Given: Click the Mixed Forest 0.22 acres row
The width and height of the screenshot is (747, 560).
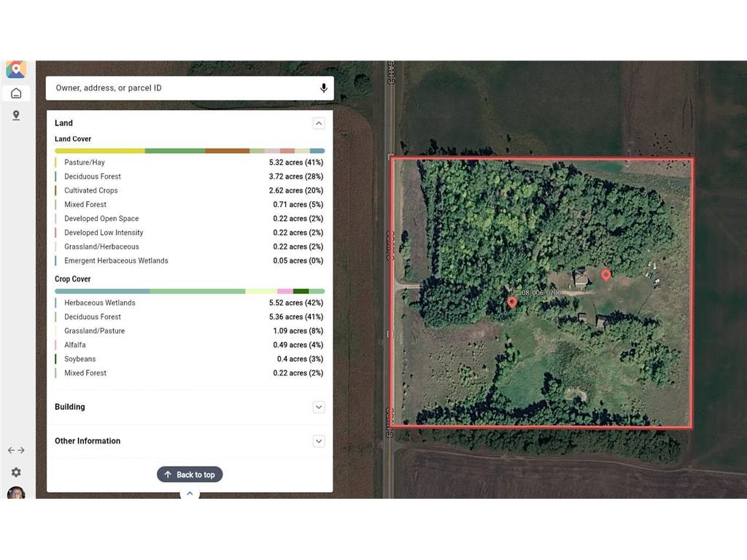Looking at the screenshot, I should (189, 373).
